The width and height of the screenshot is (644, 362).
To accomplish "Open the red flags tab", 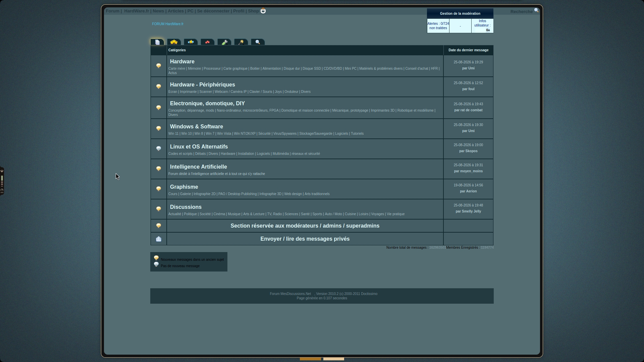I will click(208, 42).
